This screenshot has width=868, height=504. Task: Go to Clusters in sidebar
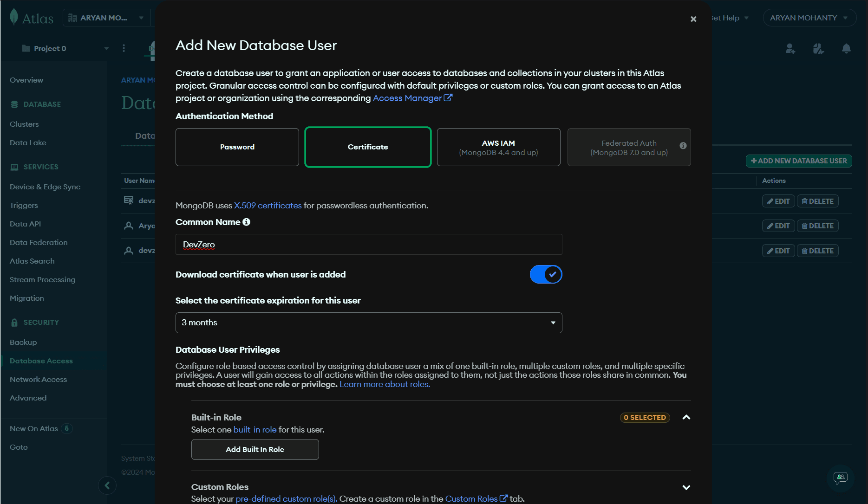point(24,124)
